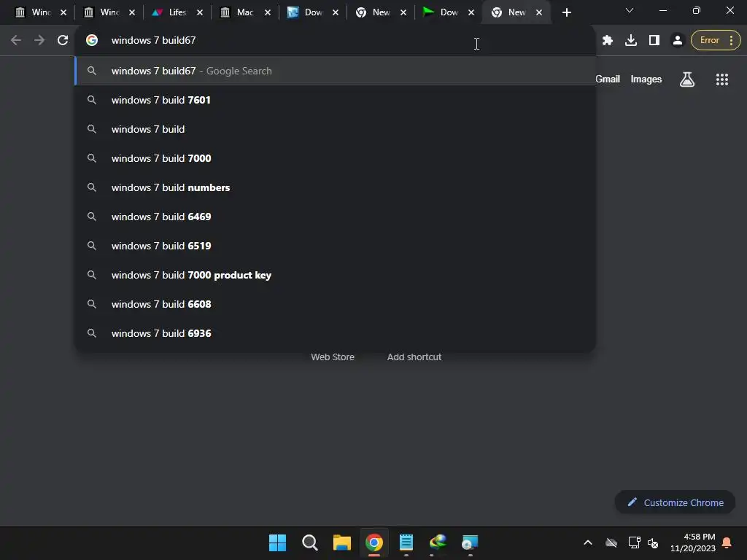Click the Add shortcut tile
The image size is (747, 560).
pos(414,357)
